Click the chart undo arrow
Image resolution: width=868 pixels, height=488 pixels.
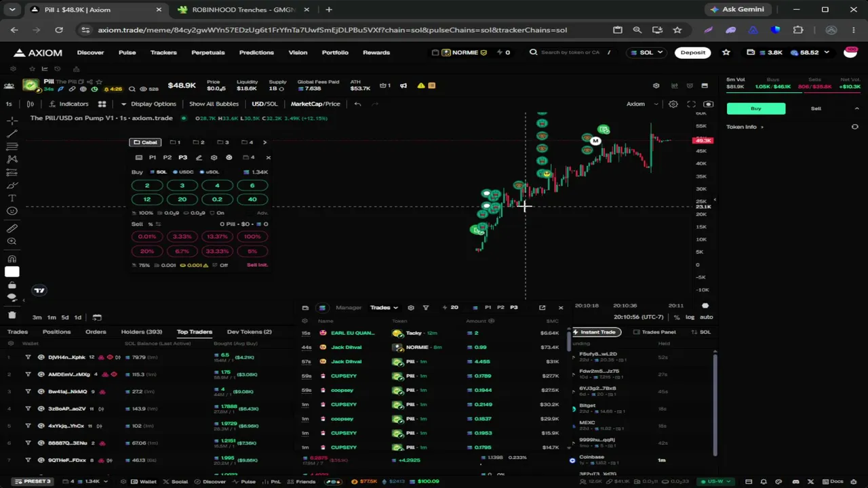(357, 104)
